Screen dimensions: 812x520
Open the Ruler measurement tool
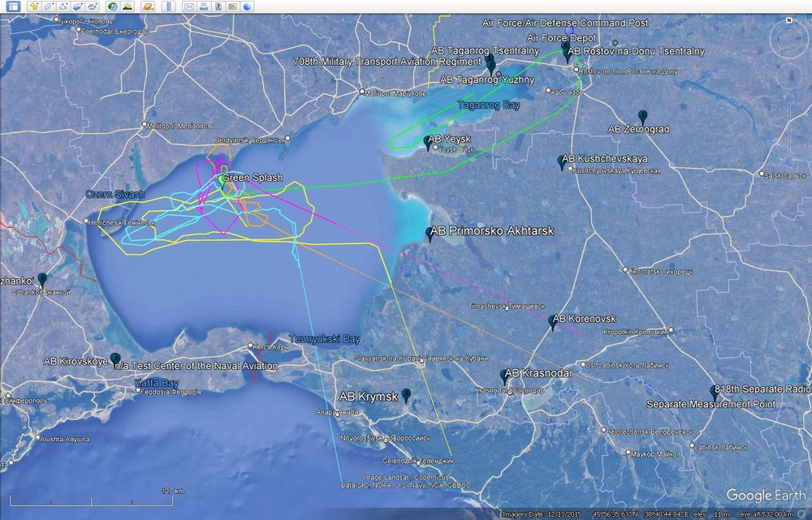coord(168,6)
